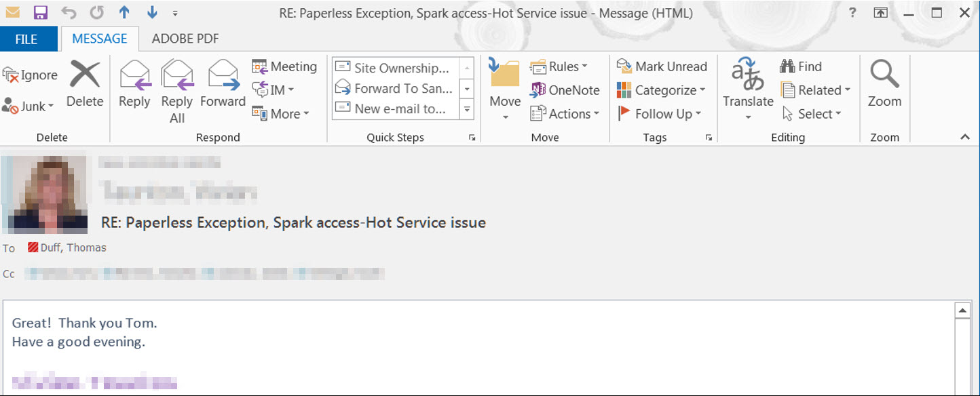Viewport: 980px width, 396px height.
Task: Toggle Mark Unread on this message
Action: [x=662, y=66]
